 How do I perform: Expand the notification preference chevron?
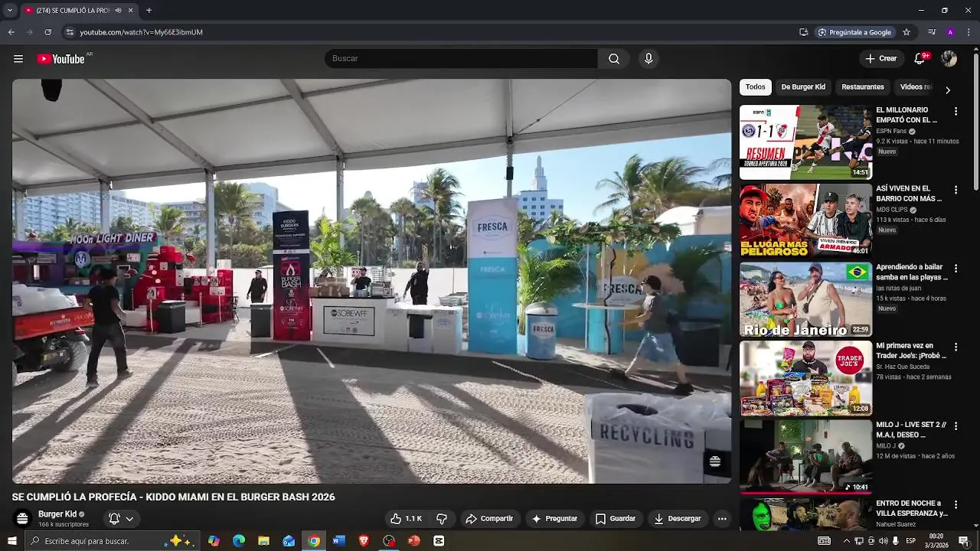(129, 519)
